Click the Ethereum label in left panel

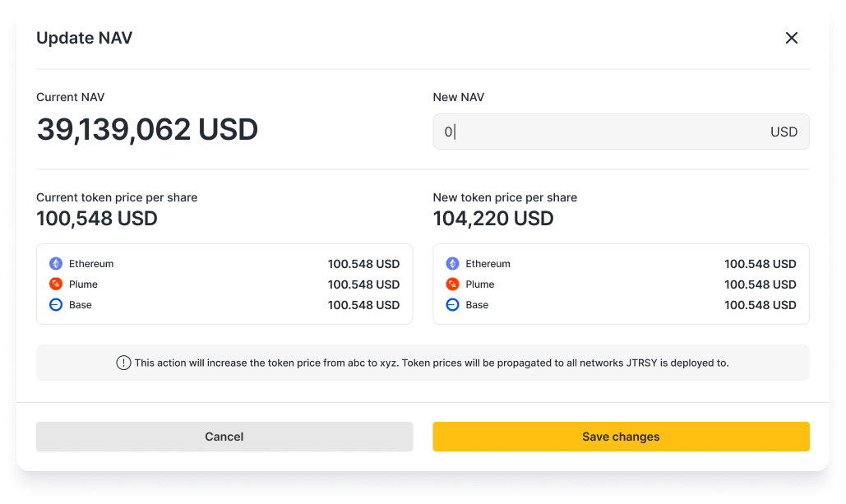[x=91, y=263]
